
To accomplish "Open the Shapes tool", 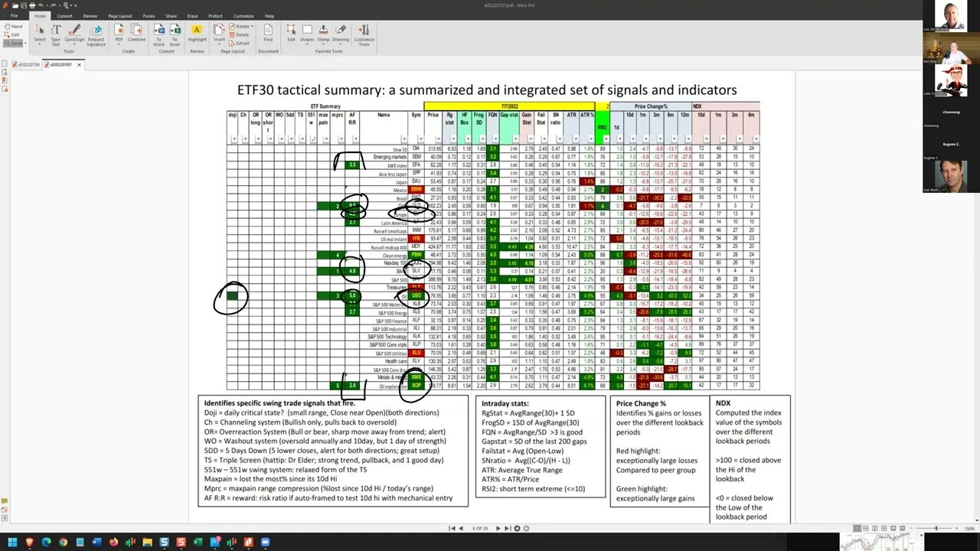I will pos(307,33).
